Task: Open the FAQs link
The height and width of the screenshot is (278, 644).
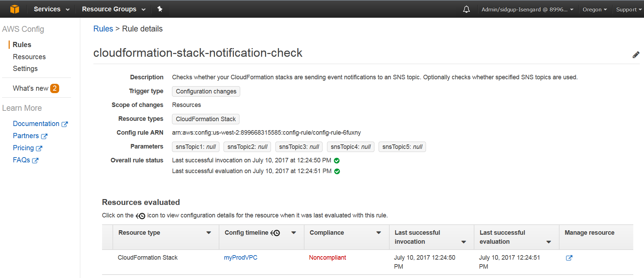Action: point(21,160)
